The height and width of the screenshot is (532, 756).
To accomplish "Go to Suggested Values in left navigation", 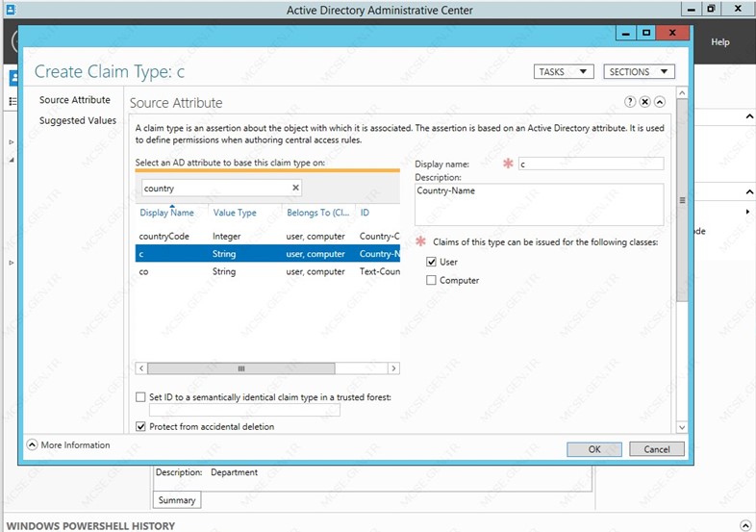I will click(78, 120).
